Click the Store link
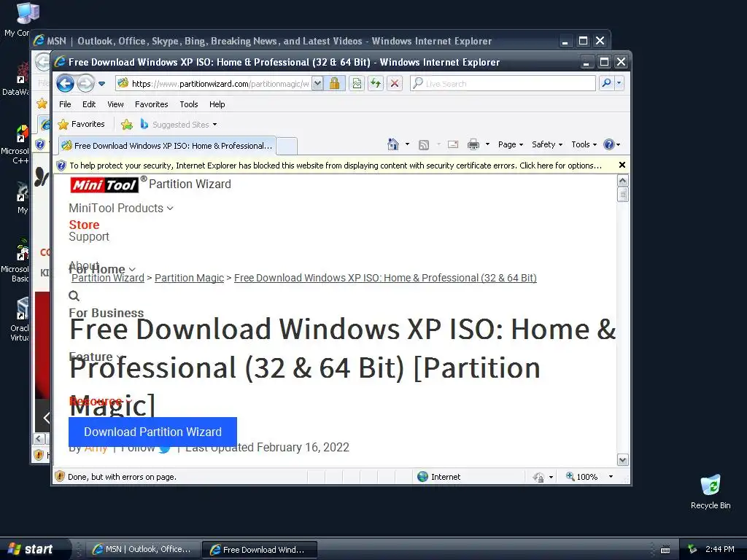Viewport: 747px width, 560px height. coord(85,225)
